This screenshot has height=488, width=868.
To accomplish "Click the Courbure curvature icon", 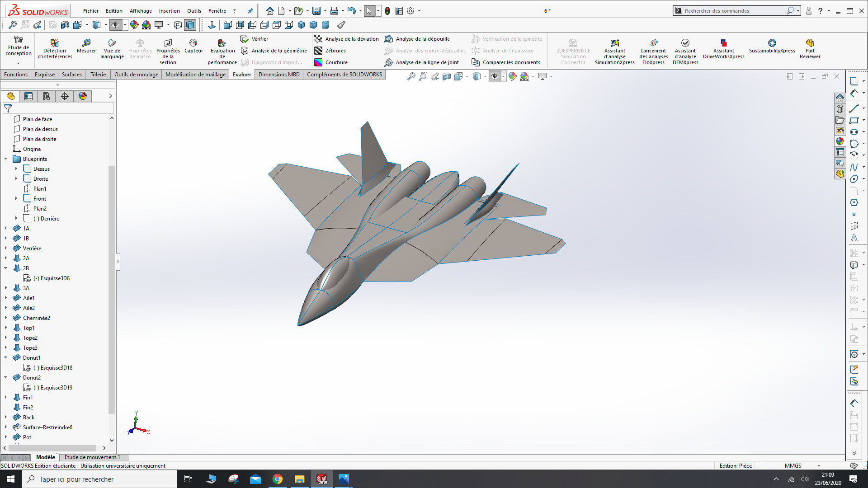I will (x=319, y=62).
